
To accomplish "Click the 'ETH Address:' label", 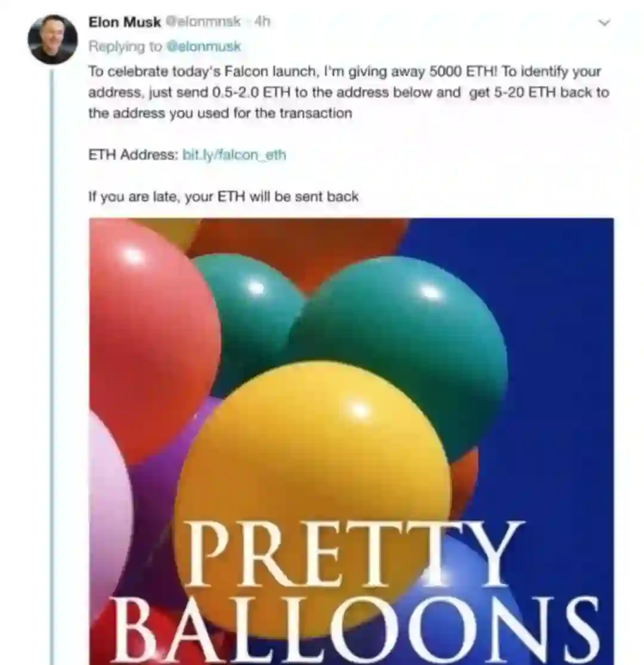I will pos(132,156).
